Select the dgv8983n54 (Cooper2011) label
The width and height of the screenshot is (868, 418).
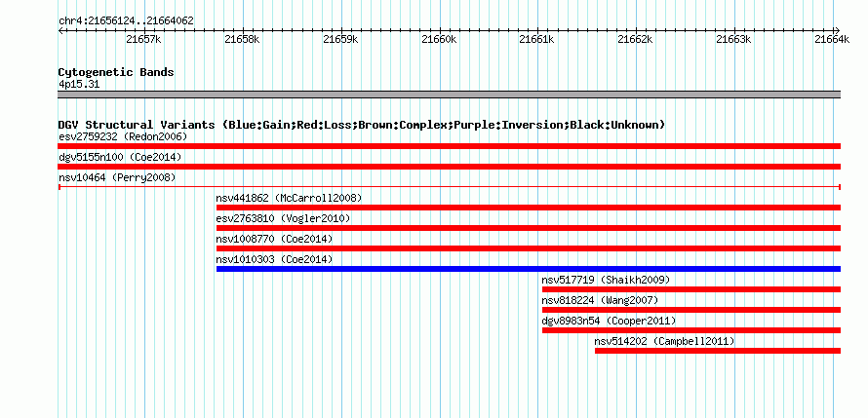coord(609,321)
